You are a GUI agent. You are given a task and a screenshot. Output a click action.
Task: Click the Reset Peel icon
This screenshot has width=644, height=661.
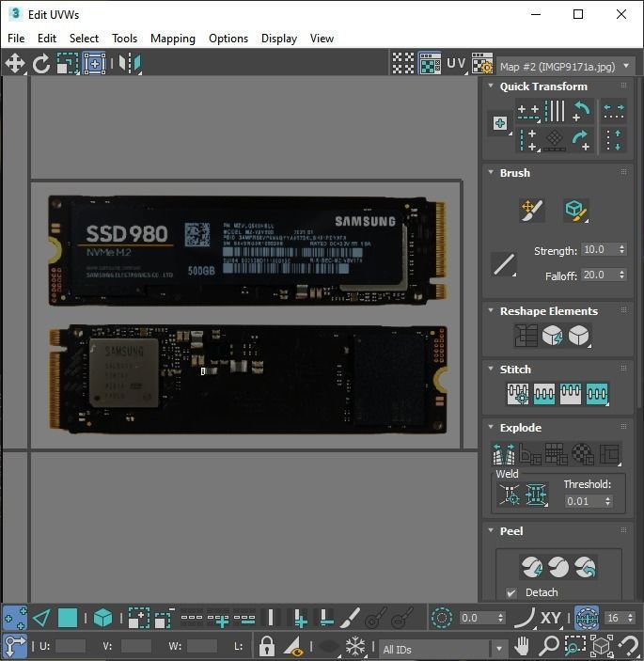point(585,567)
